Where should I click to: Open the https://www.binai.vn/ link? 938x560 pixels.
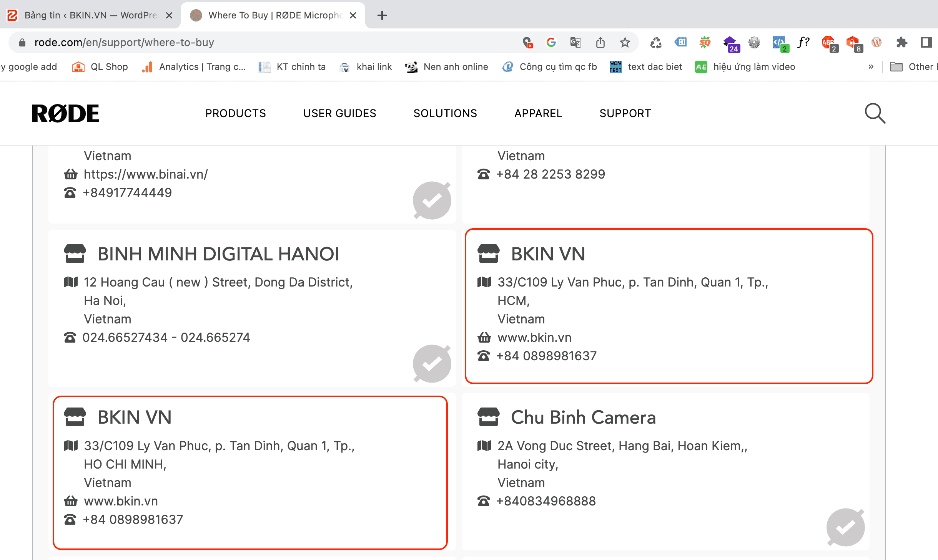146,174
